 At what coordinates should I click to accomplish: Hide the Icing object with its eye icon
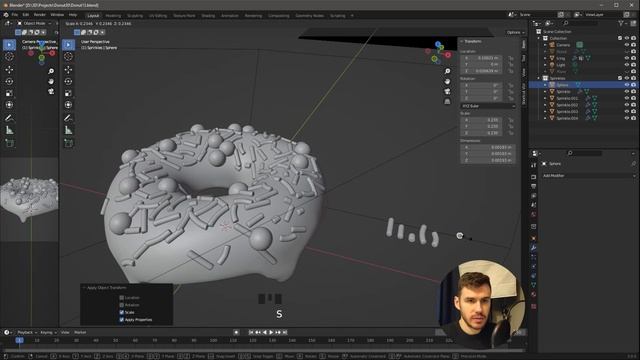[x=627, y=58]
